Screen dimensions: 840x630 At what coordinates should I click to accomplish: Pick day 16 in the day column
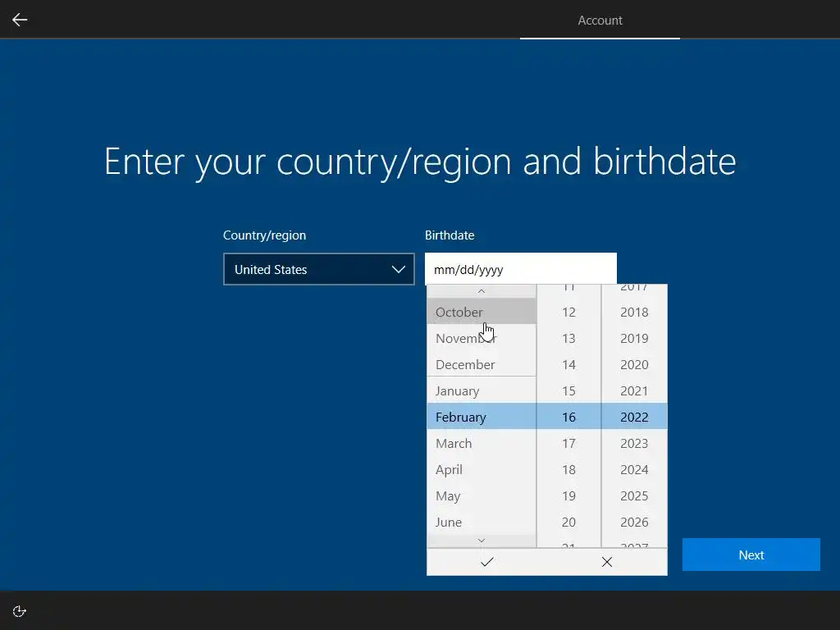pyautogui.click(x=569, y=417)
